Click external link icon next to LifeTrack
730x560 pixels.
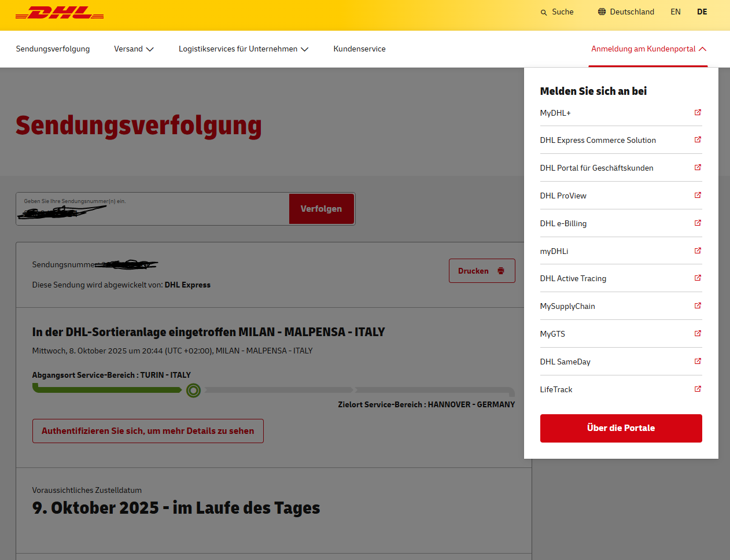pyautogui.click(x=698, y=389)
